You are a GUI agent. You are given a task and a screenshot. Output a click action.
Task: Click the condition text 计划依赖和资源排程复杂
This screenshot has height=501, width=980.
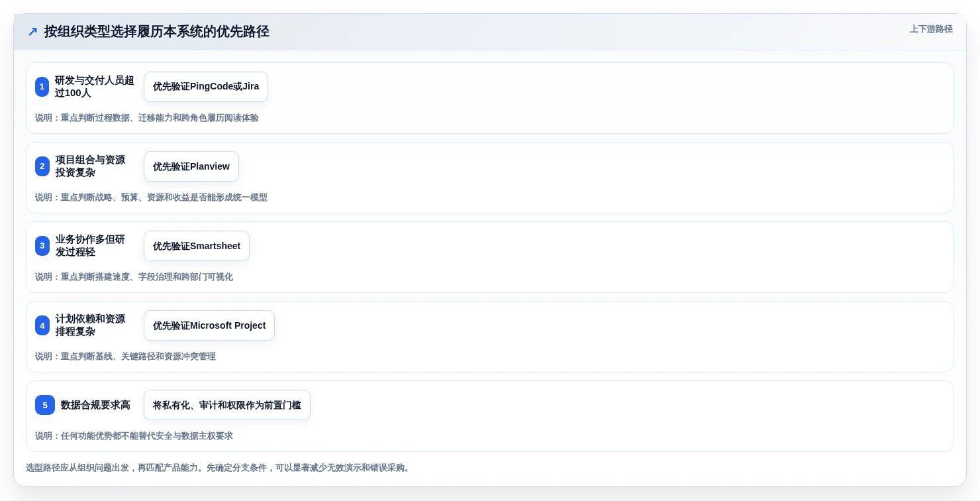(x=91, y=325)
